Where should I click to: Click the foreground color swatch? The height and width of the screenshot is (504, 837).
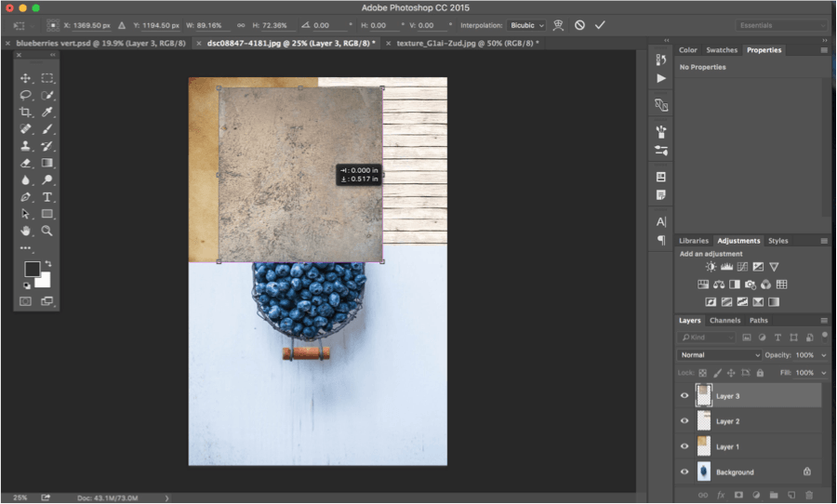point(32,269)
